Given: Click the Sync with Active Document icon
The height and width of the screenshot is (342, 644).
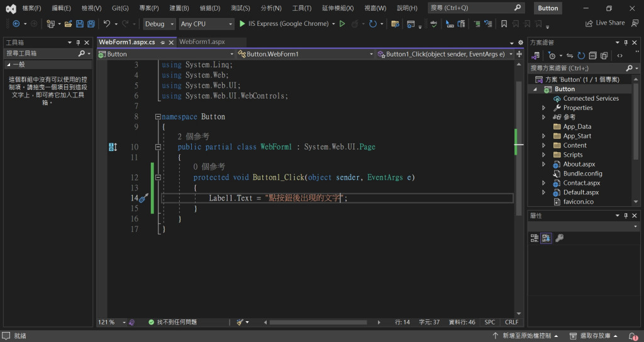Looking at the screenshot, I should click(569, 55).
